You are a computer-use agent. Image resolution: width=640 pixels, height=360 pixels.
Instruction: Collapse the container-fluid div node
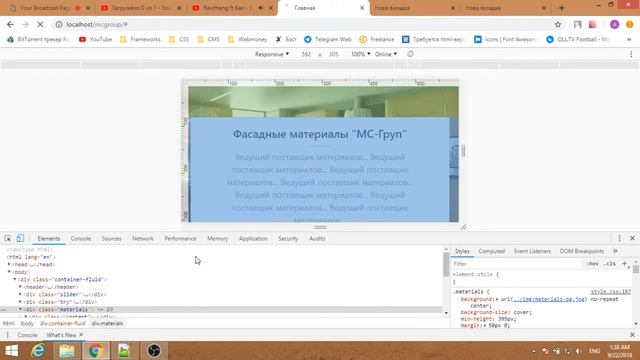tap(15, 279)
